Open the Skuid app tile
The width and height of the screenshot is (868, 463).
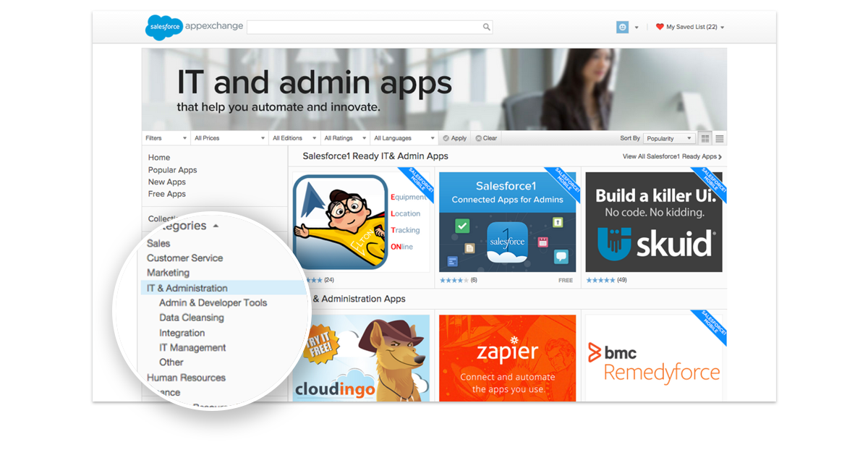pos(654,222)
